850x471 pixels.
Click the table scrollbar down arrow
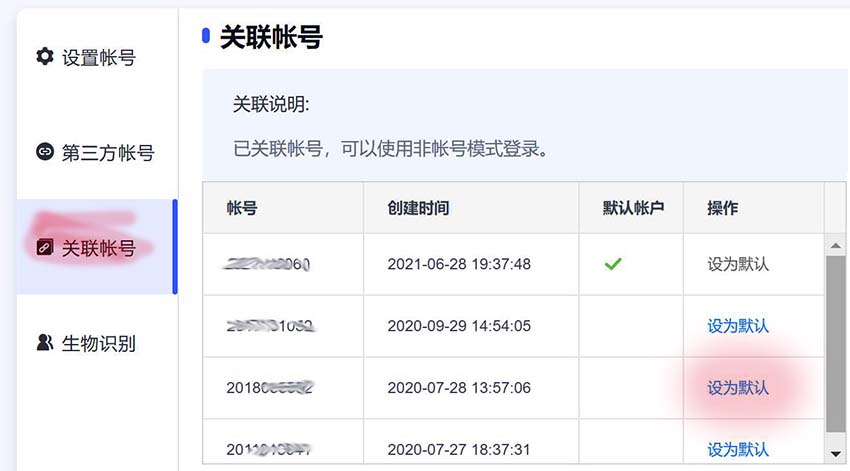point(835,454)
